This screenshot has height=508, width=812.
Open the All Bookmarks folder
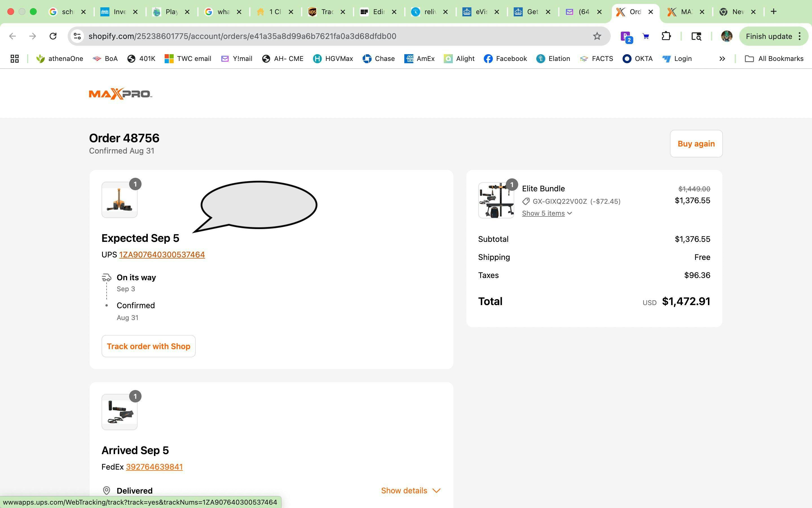[774, 59]
